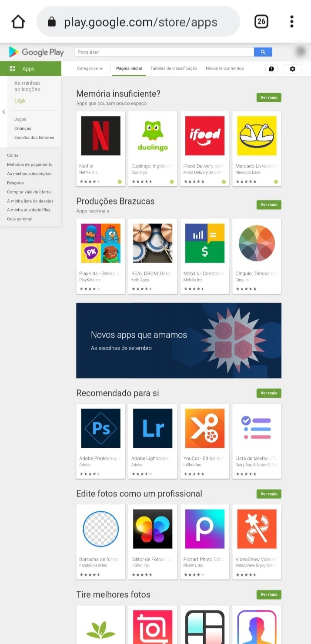Open the PlayKids app icon

100,243
